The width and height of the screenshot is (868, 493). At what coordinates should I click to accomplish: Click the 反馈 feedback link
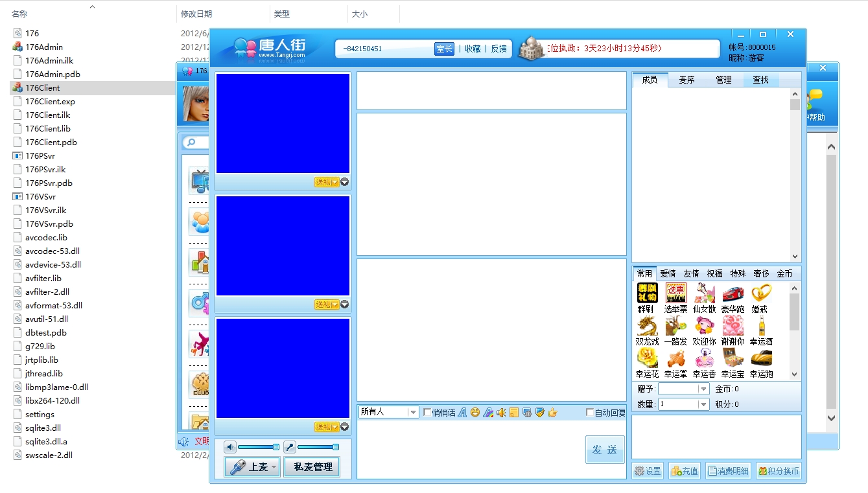pos(499,49)
